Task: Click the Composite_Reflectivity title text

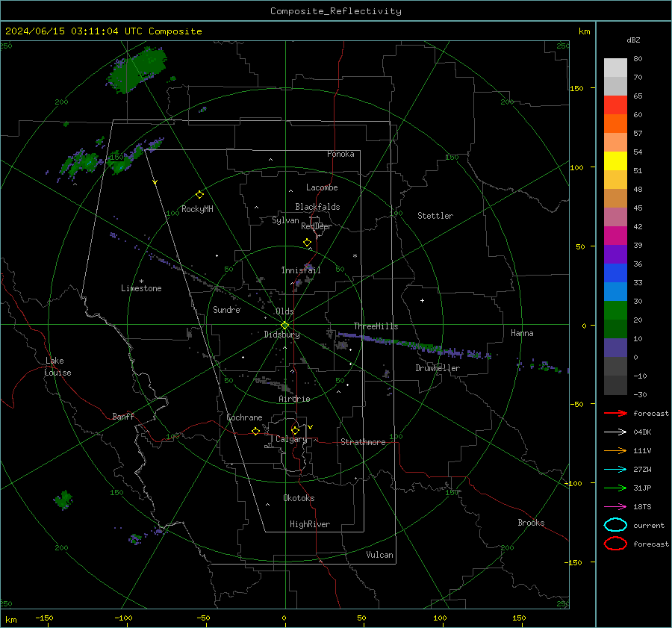Action: [x=335, y=11]
